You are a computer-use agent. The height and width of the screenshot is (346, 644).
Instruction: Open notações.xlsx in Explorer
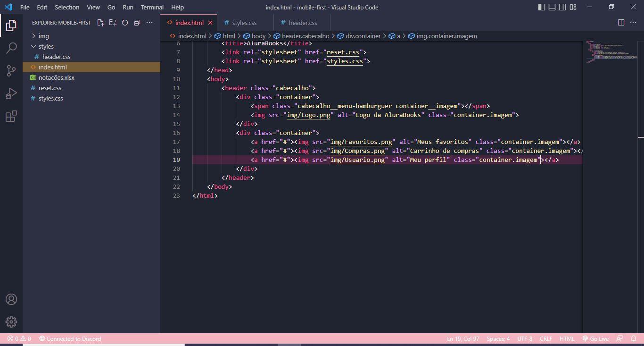click(91, 77)
